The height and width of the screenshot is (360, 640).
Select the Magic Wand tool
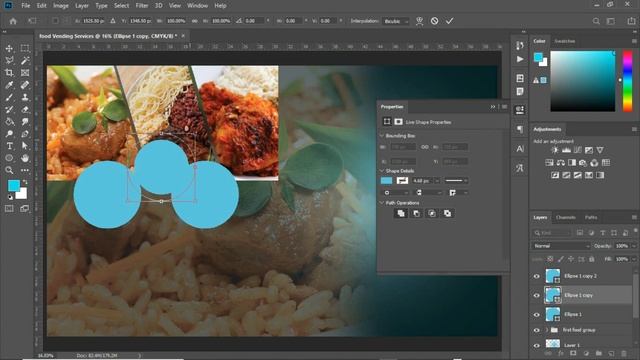tap(25, 60)
